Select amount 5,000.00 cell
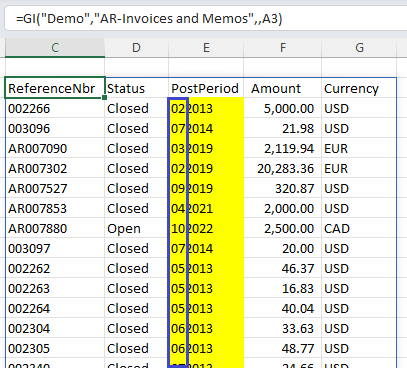Image resolution: width=407 pixels, height=368 pixels. point(283,108)
